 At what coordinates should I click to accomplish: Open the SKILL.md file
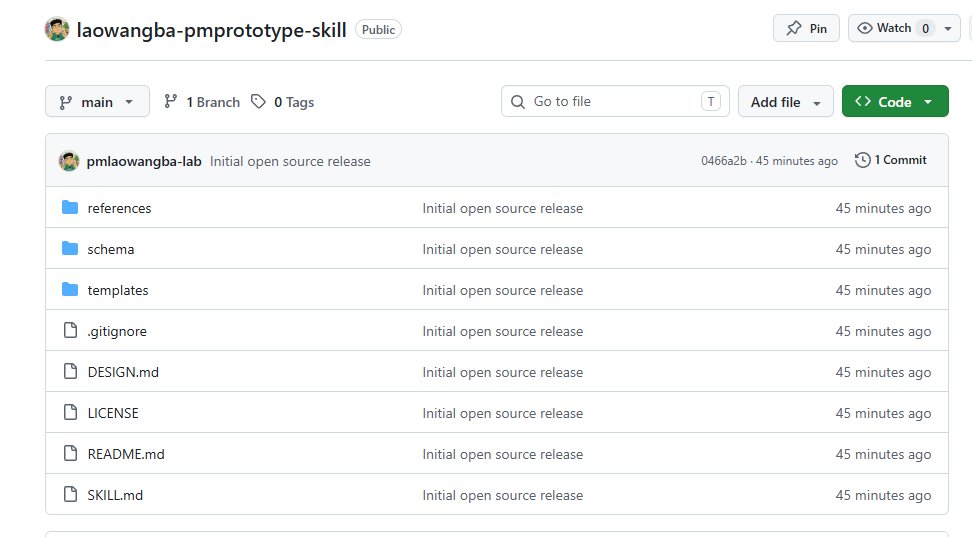point(115,495)
